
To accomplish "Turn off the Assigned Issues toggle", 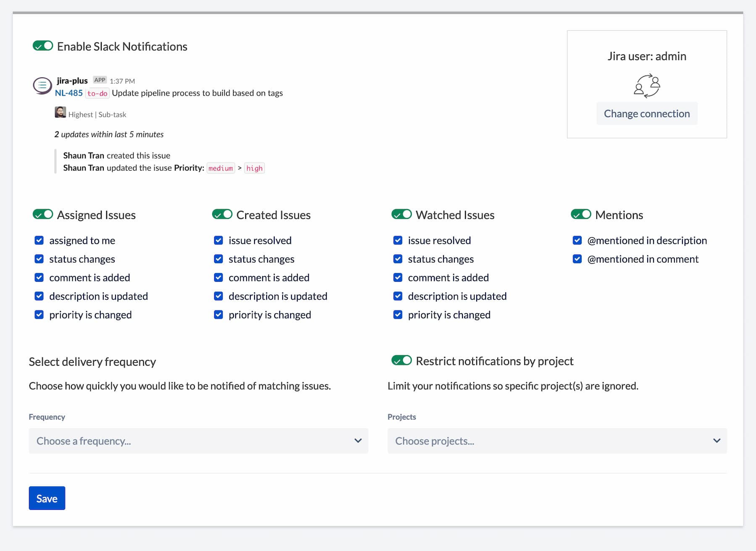I will pos(43,215).
